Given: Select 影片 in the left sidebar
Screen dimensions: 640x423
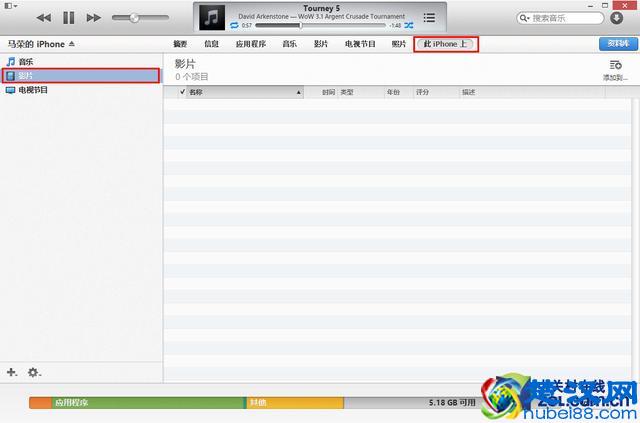Looking at the screenshot, I should pos(81,76).
